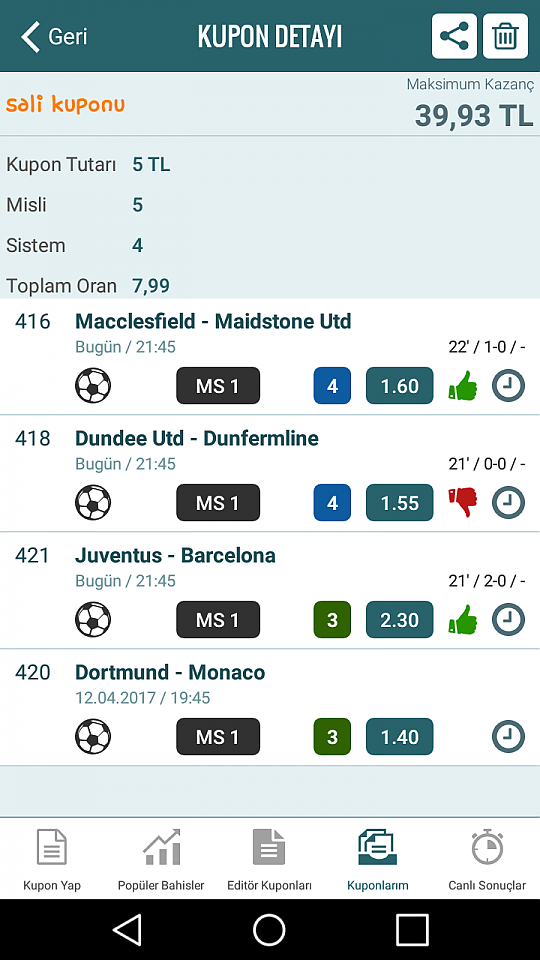Screen dimensions: 540x960
Task: Open Editör Kuponları tab
Action: 269,859
